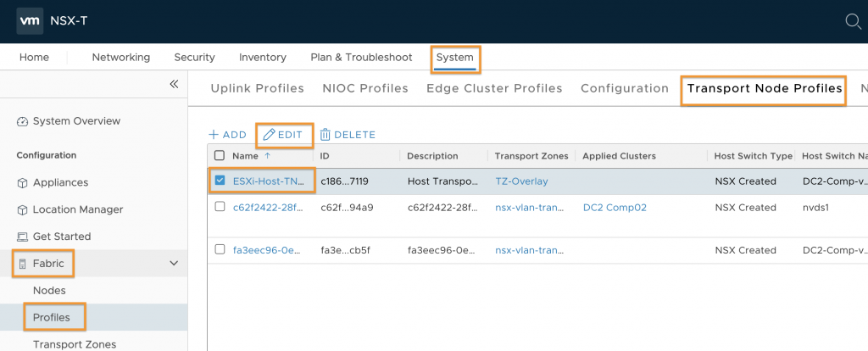Click the ADD button
Screen dimensions: 868x351
pyautogui.click(x=227, y=135)
